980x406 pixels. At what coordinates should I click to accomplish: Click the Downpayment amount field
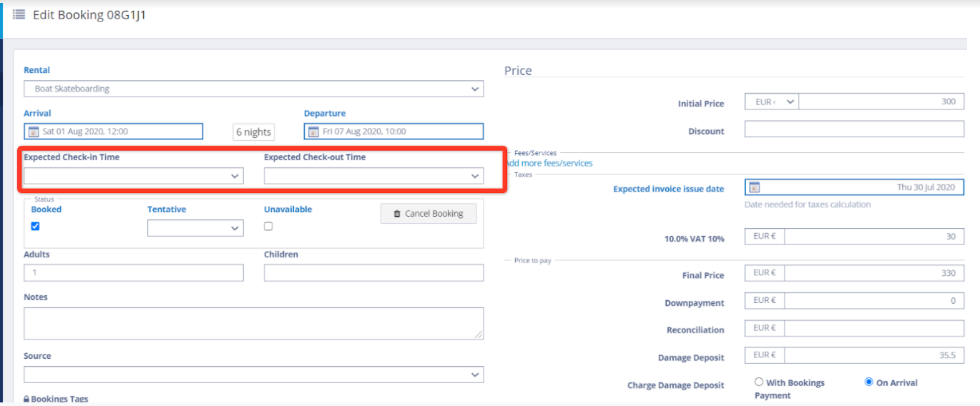click(x=874, y=301)
